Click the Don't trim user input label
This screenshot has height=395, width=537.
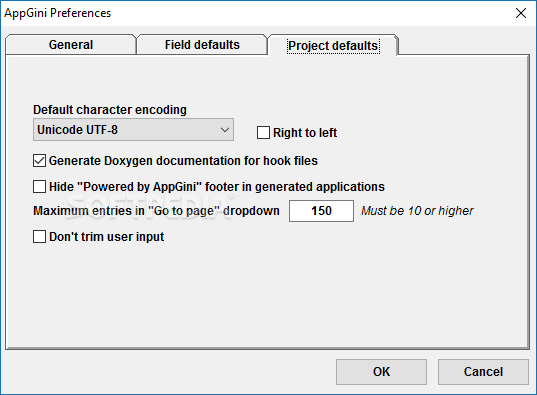pos(107,237)
